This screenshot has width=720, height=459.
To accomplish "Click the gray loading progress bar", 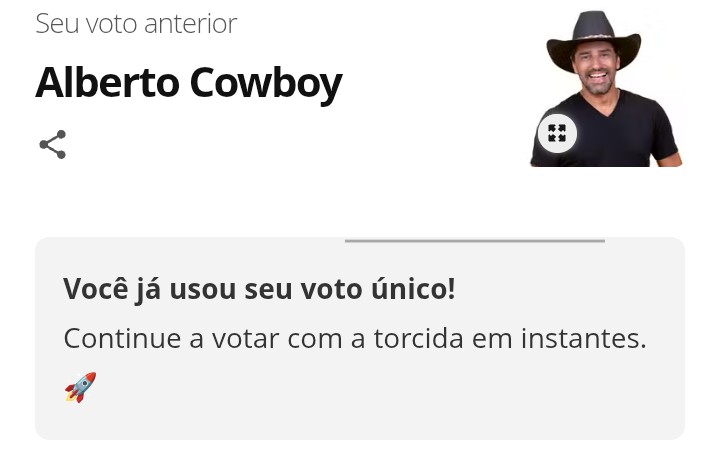I will pos(475,241).
